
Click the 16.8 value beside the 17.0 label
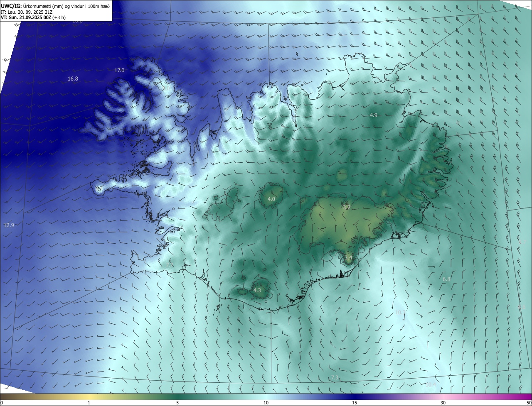73,78
